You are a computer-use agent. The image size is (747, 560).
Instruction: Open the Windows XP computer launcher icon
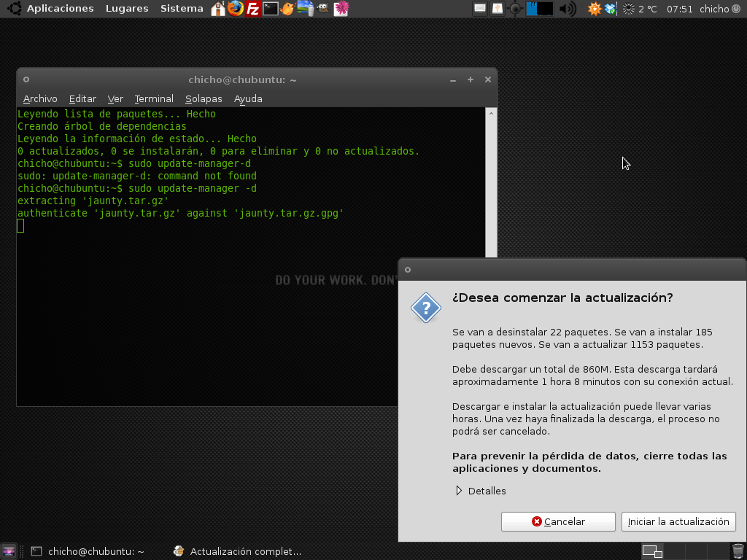pyautogui.click(x=305, y=9)
